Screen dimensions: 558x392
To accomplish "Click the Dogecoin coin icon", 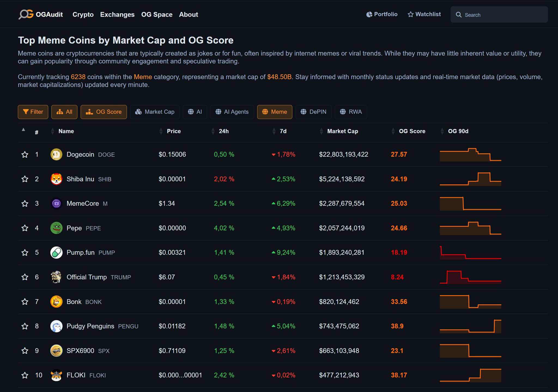I will (x=56, y=154).
